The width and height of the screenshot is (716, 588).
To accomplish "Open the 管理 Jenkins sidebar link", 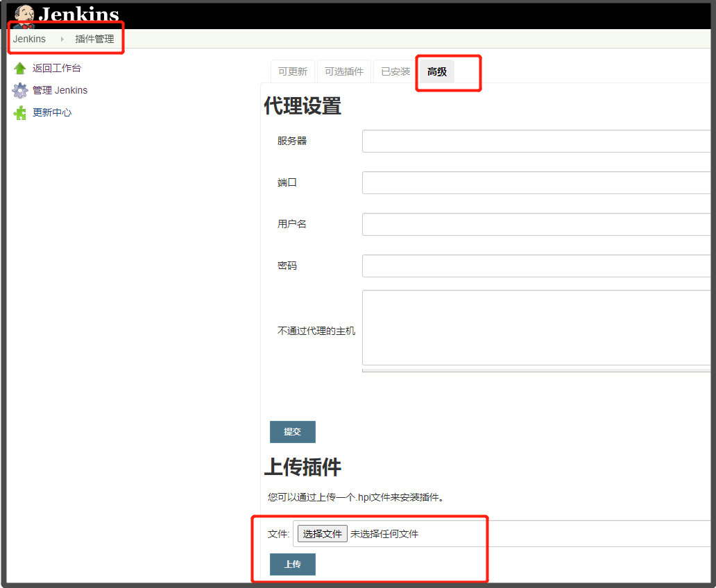I will pos(61,89).
